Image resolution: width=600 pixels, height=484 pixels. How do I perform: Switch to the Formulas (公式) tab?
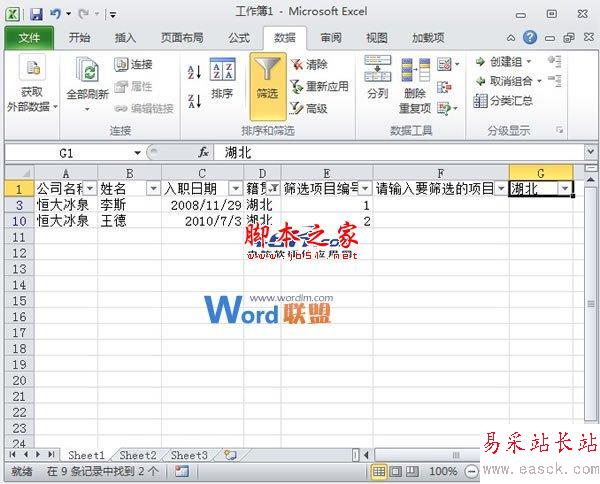coord(239,38)
